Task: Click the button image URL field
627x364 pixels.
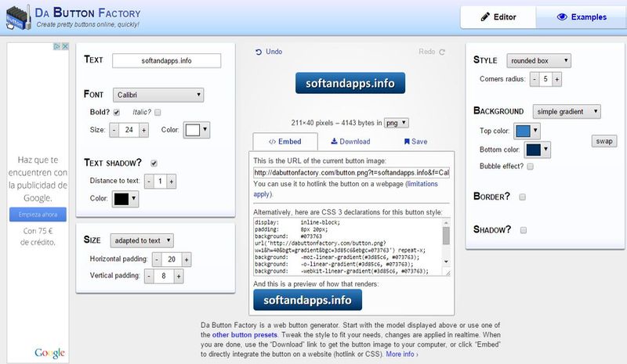Action: (x=351, y=173)
